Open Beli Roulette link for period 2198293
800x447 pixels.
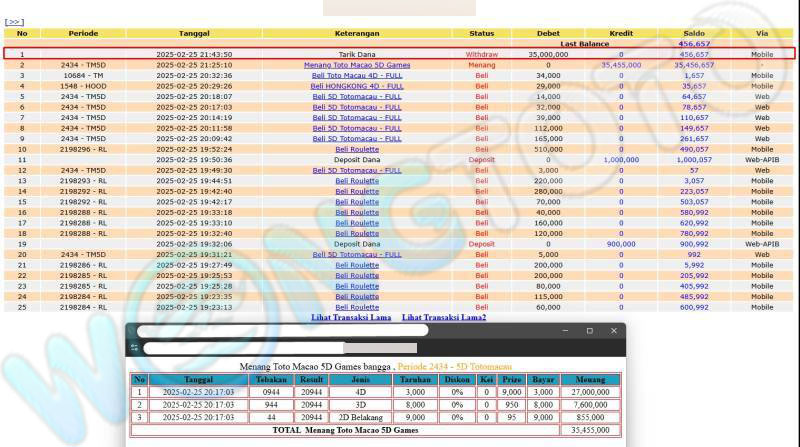pos(357,181)
